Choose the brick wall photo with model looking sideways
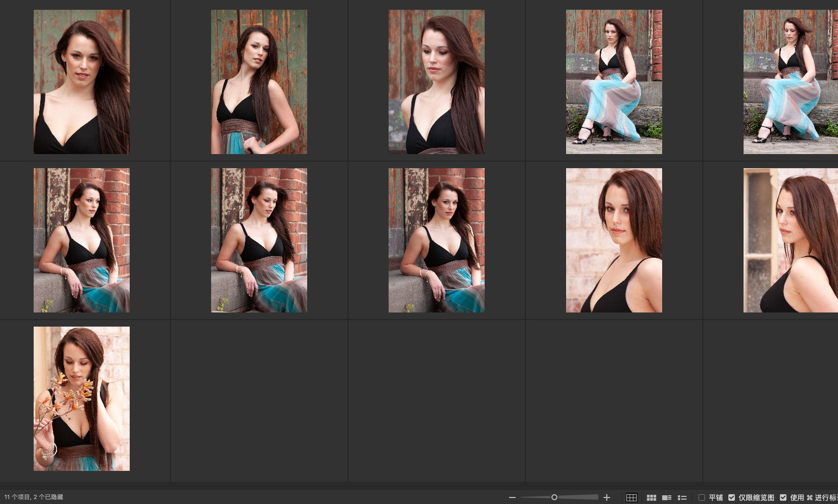Viewport: 838px width, 504px height. [81, 240]
